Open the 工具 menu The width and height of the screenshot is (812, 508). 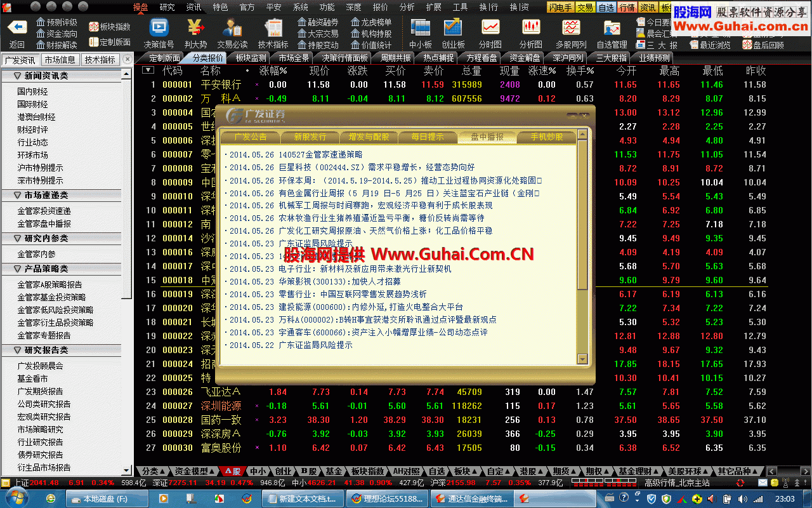461,7
